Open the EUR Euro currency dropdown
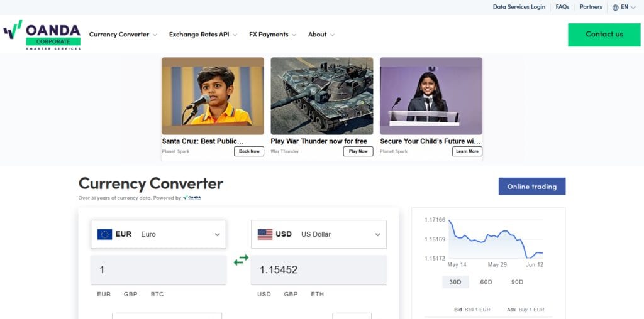 click(x=158, y=234)
